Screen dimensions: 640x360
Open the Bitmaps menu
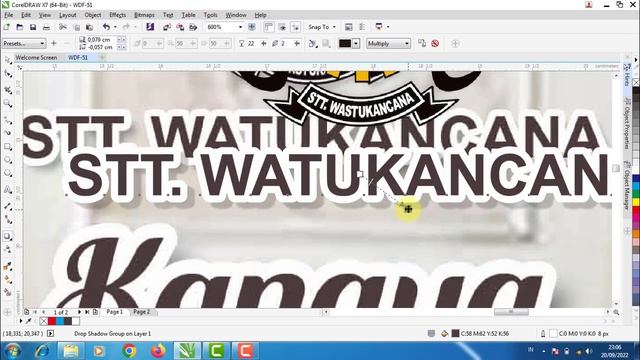click(144, 15)
